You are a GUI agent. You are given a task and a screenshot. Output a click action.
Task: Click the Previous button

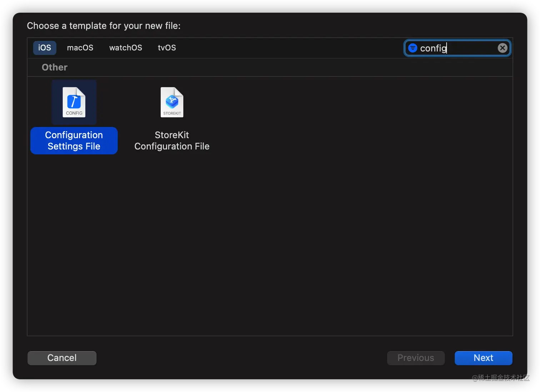click(x=416, y=358)
